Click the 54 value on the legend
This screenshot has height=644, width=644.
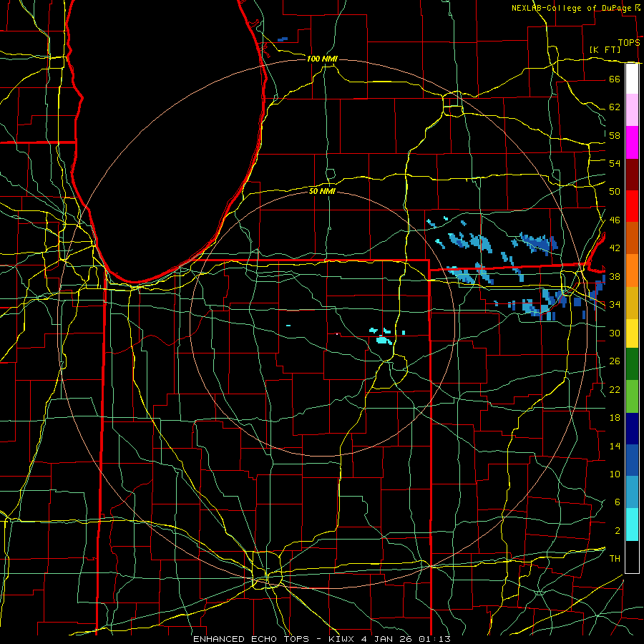[615, 163]
